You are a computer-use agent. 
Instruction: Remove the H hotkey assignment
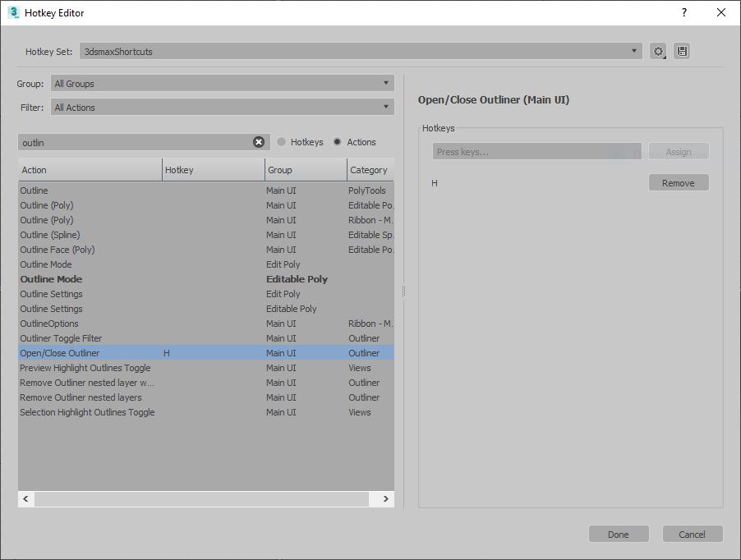(679, 183)
